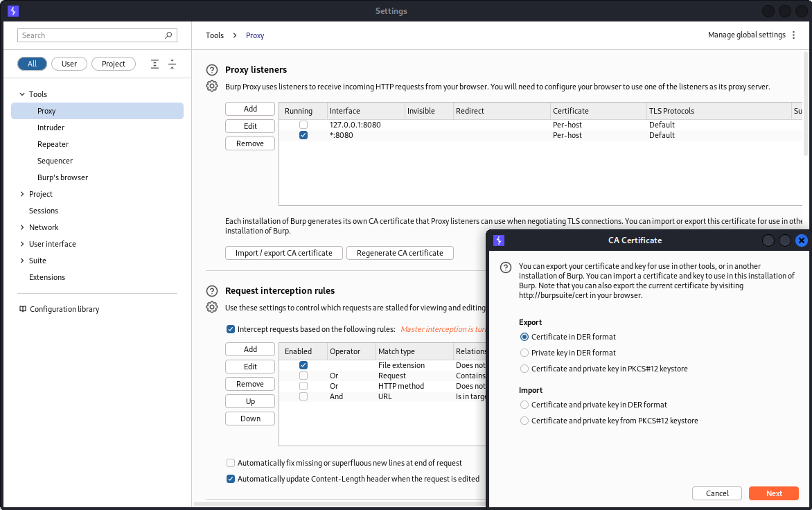Click Next in CA Certificate dialog

pos(774,493)
